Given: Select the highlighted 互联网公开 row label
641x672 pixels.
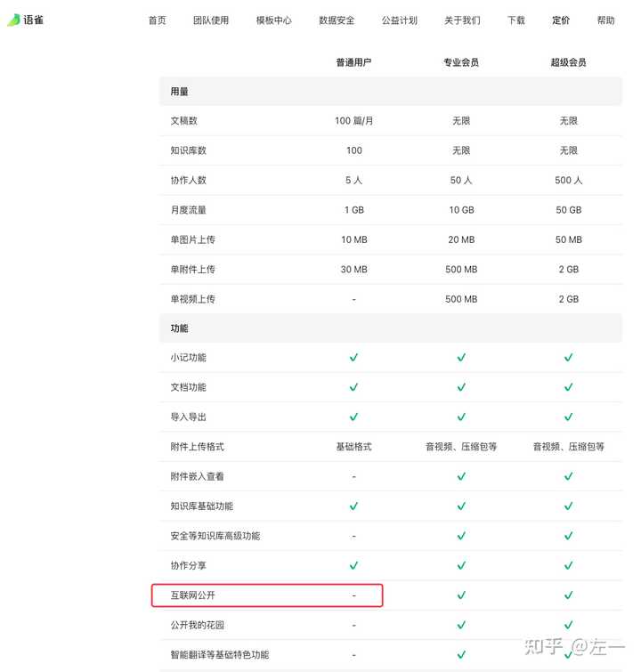Looking at the screenshot, I should pos(192,595).
